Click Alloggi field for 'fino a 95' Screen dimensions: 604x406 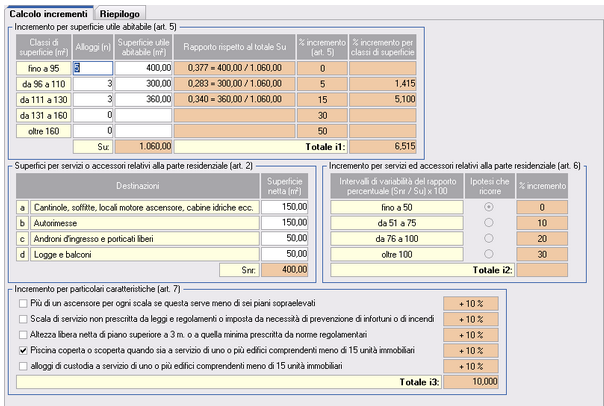(x=93, y=68)
